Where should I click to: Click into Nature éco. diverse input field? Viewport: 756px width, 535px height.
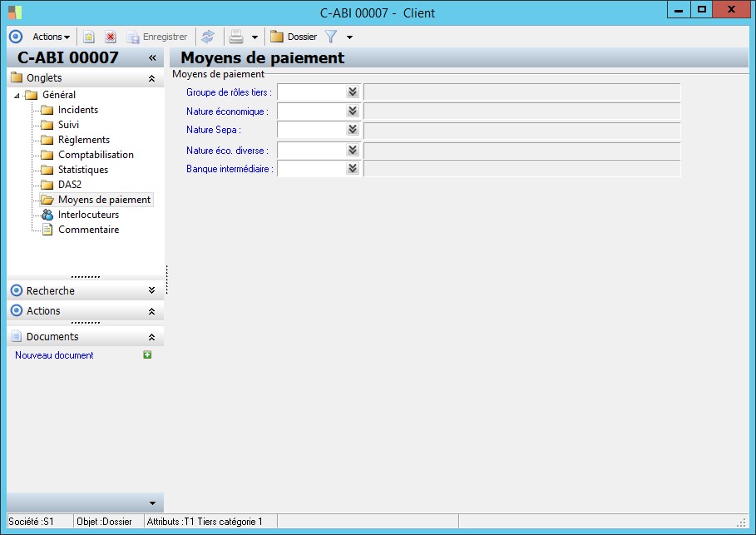(312, 150)
